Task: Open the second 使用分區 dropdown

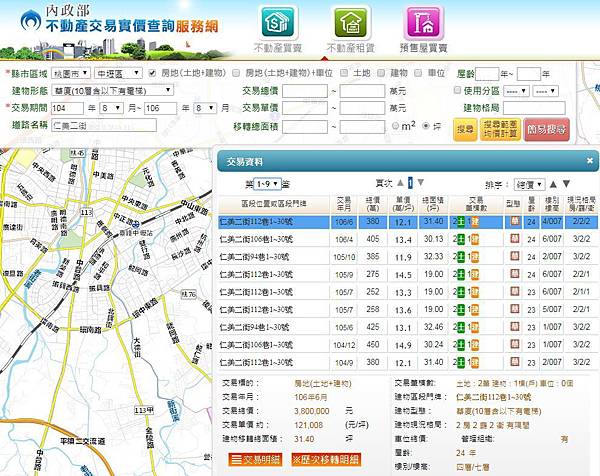Action: (545, 91)
